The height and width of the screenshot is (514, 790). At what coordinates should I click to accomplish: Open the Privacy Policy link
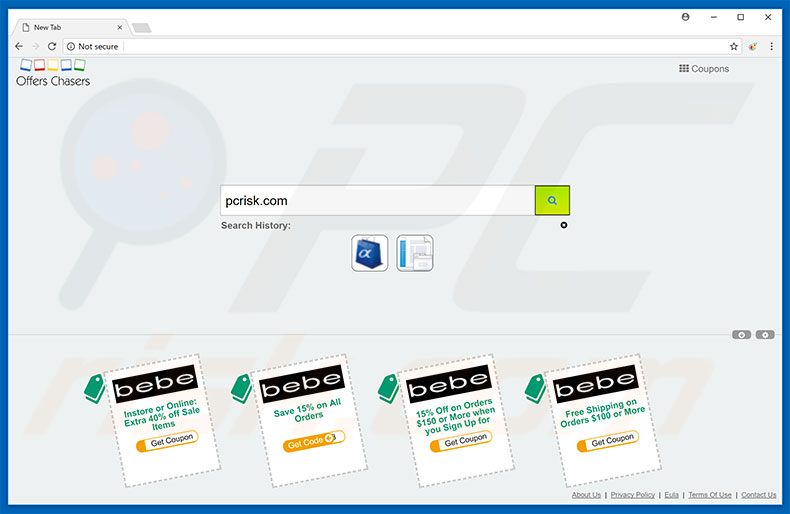(633, 495)
